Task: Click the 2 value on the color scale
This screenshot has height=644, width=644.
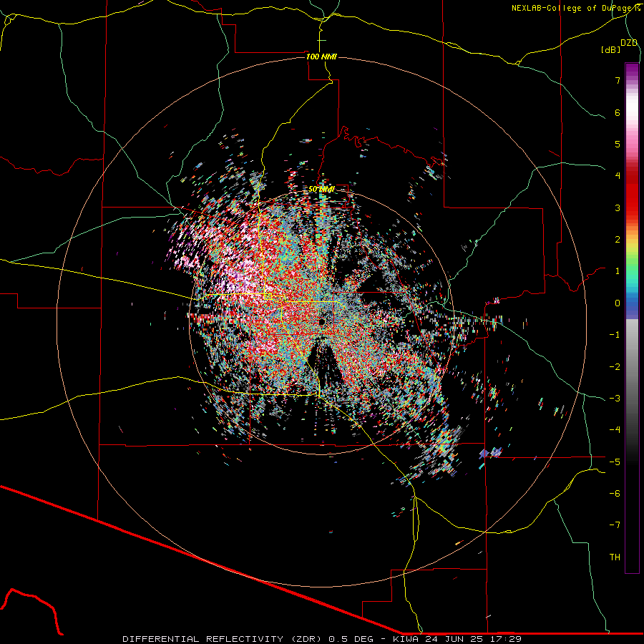Action: click(x=618, y=240)
